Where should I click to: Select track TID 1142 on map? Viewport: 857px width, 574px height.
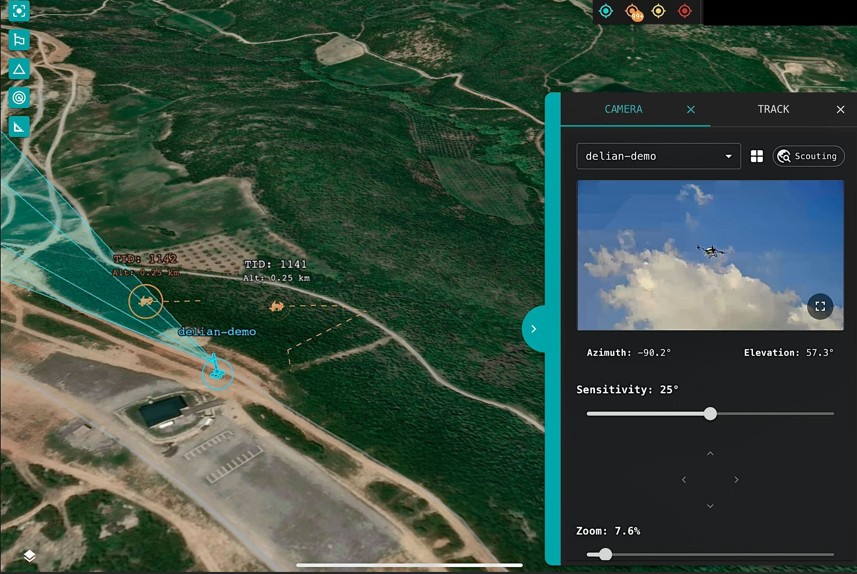(146, 300)
